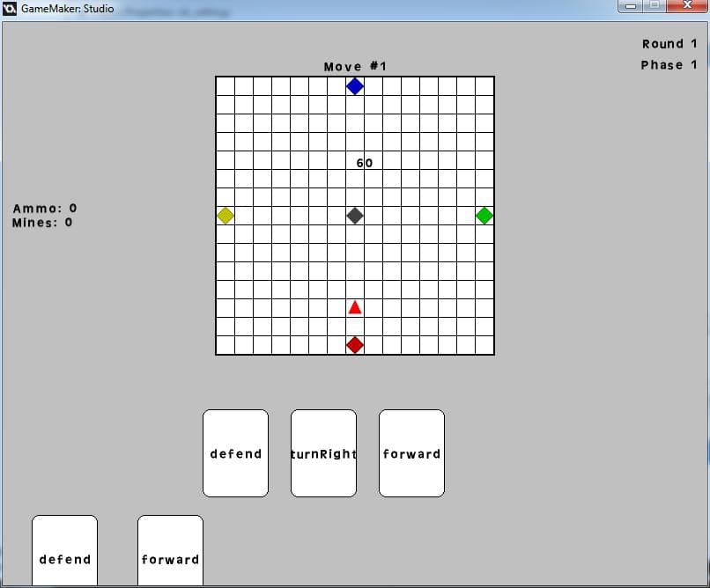710x588 pixels.
Task: Select the yellow diamond piece on the left edge
Action: tap(226, 216)
